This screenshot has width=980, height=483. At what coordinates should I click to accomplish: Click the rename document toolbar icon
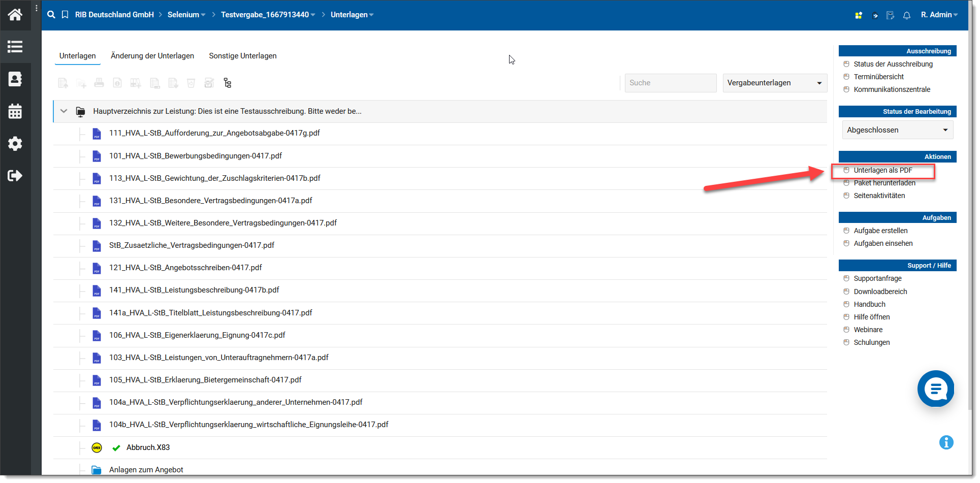(155, 83)
